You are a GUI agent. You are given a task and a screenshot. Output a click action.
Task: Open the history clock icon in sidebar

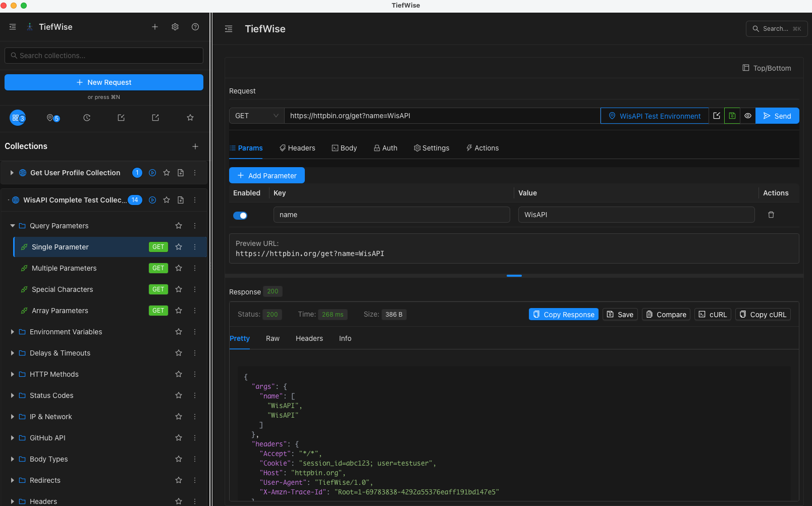point(87,118)
